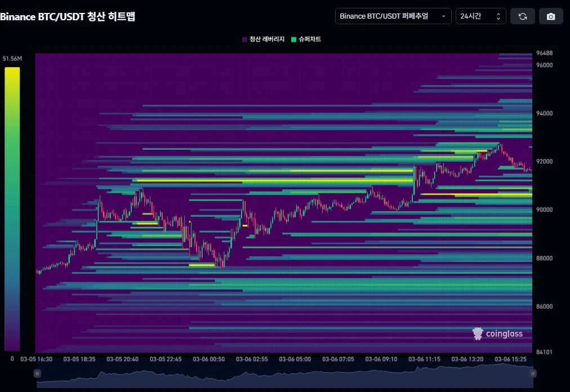Image resolution: width=570 pixels, height=392 pixels.
Task: Click the 03-06 15:25 time label
Action: pyautogui.click(x=510, y=359)
